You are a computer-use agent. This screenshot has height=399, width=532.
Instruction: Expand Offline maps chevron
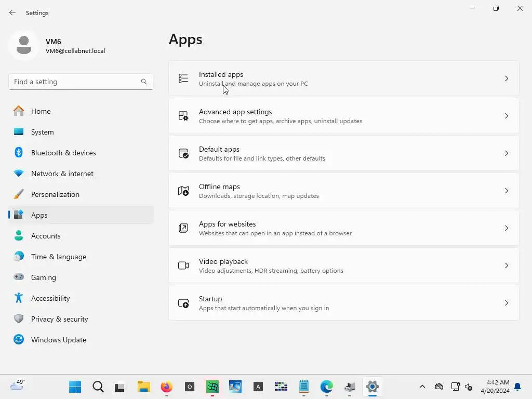506,191
